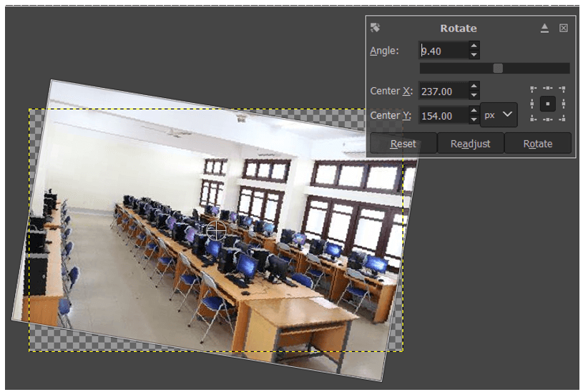Click the Reset button
The width and height of the screenshot is (583, 392).
403,144
